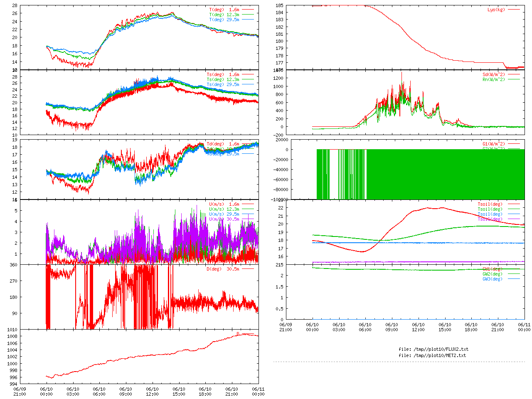This screenshot has width=532, height=399.
Task: Click the 'D(deg) 30.5m' legend label
Action: pyautogui.click(x=223, y=269)
